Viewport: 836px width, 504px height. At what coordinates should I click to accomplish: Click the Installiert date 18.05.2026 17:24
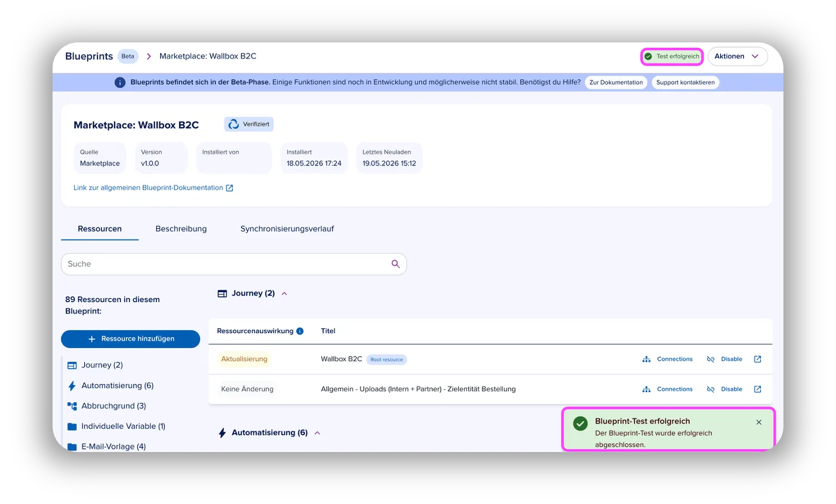click(314, 163)
